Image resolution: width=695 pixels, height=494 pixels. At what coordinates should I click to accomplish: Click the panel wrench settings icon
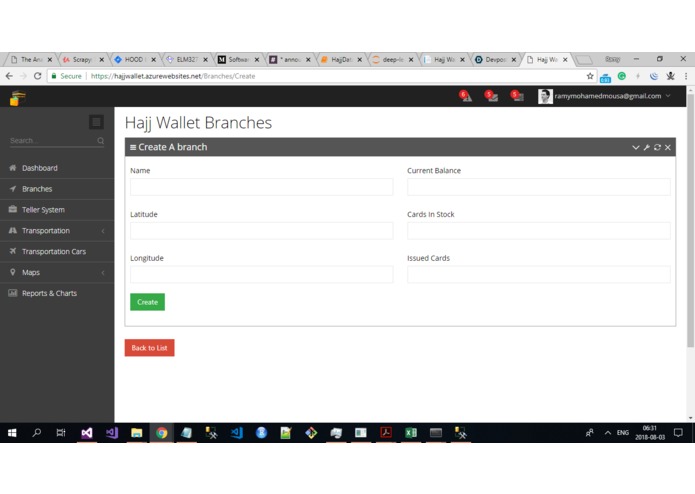[x=647, y=147]
